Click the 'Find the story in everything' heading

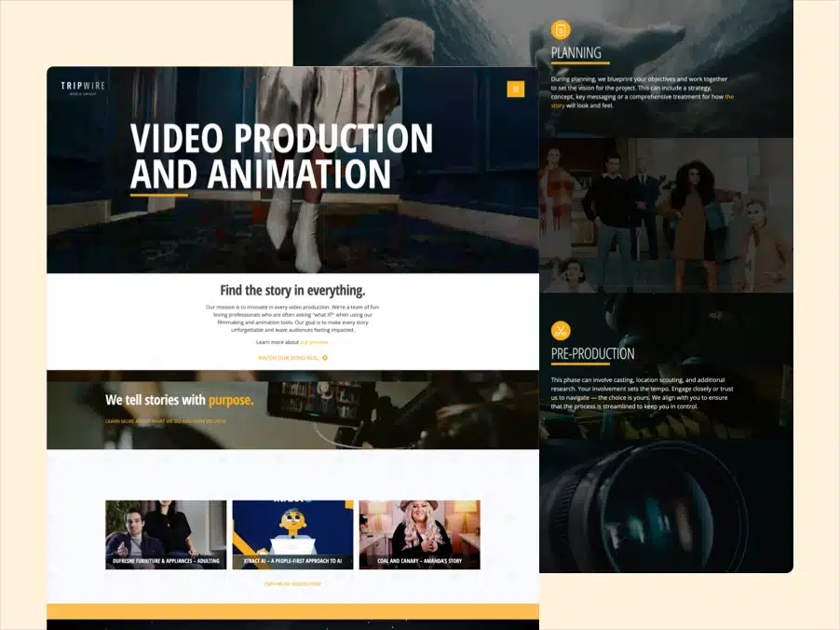point(292,290)
